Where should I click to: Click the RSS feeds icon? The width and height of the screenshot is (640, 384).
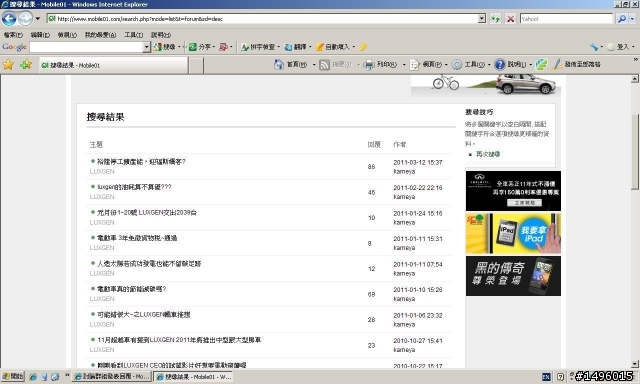pos(324,65)
